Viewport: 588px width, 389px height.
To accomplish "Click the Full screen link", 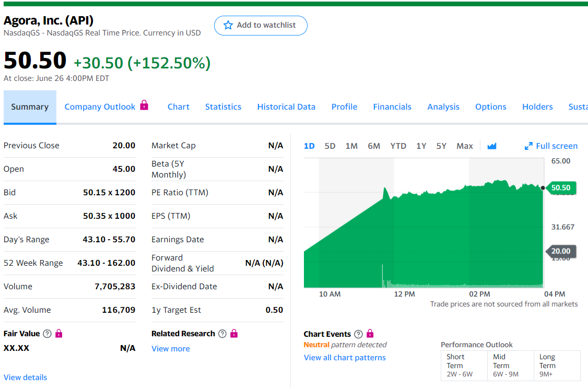I will coord(551,146).
